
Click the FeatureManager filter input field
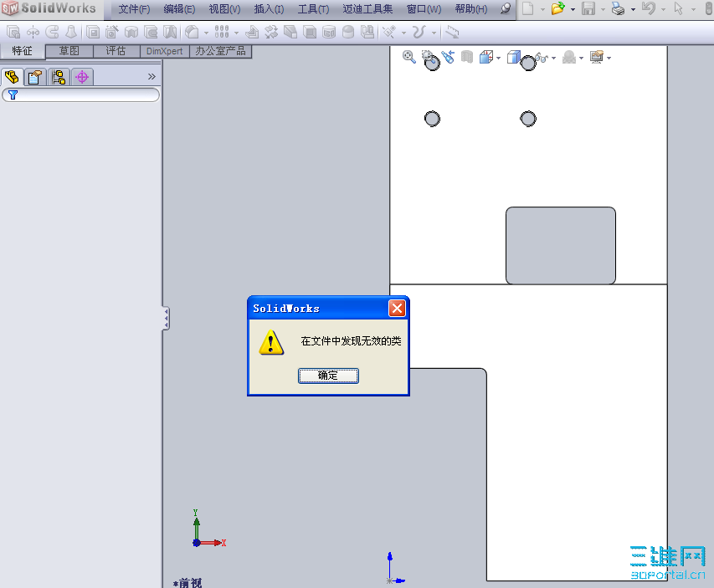pos(81,95)
